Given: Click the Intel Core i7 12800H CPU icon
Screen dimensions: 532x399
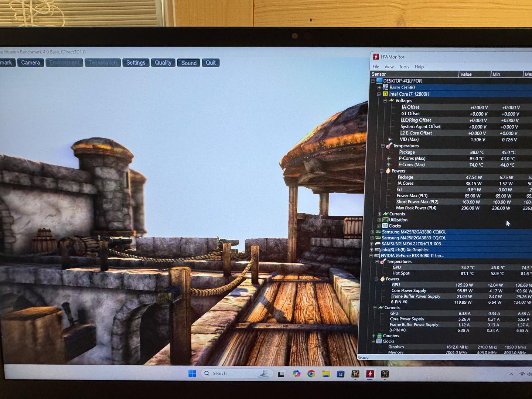Looking at the screenshot, I should [385, 94].
